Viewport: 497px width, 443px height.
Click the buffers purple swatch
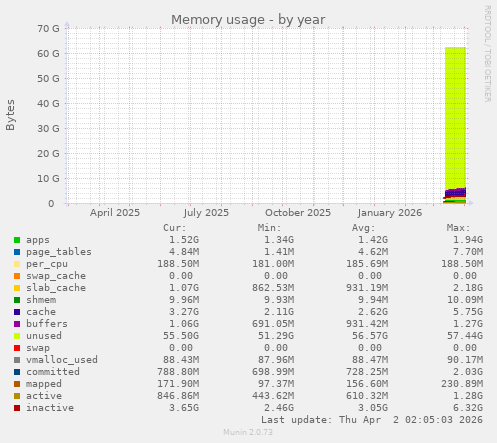[17, 324]
